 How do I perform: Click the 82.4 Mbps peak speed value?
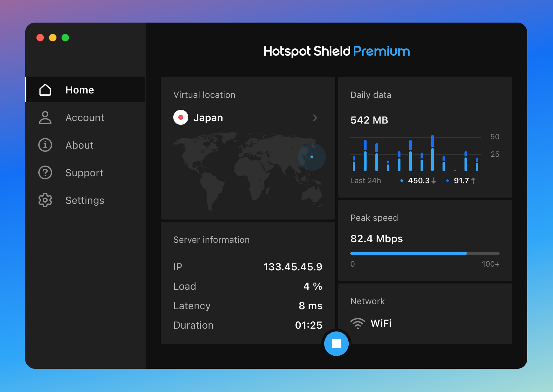[x=376, y=239]
